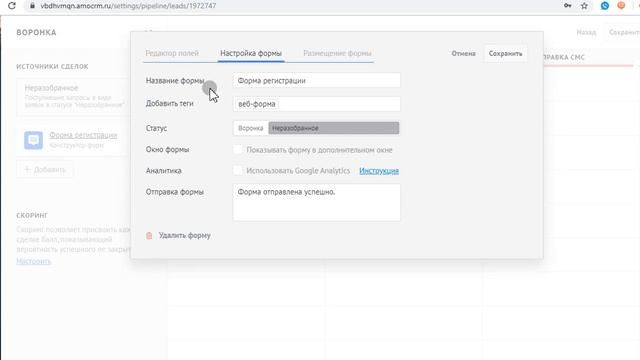640x360 pixels.
Task: Edit the Название формы input field
Action: click(316, 80)
